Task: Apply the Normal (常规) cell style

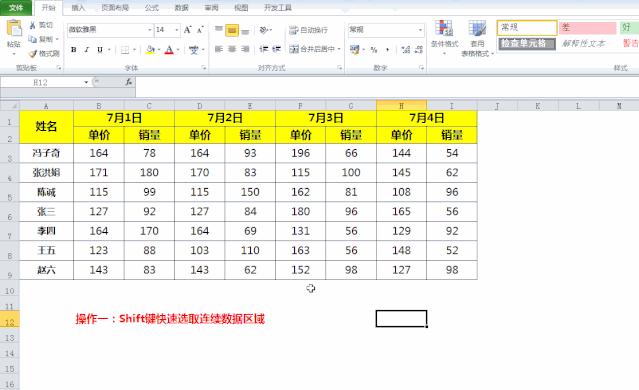Action: point(527,28)
